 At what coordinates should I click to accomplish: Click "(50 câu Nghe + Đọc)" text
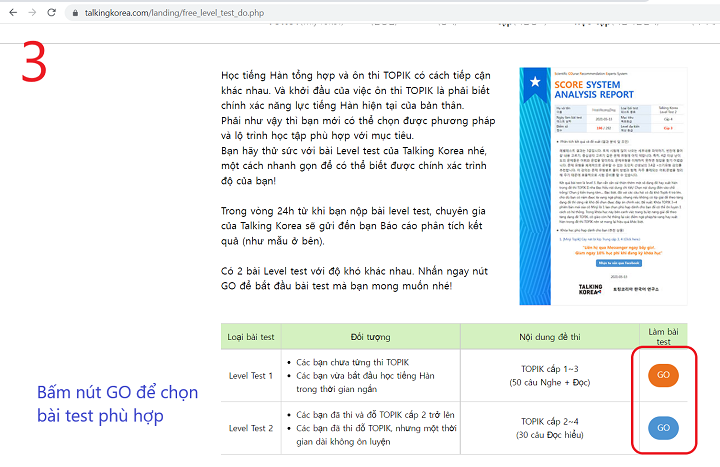pos(550,382)
